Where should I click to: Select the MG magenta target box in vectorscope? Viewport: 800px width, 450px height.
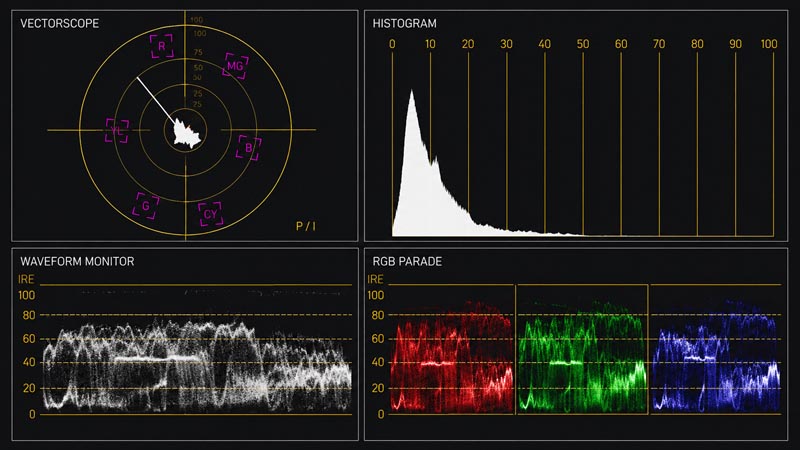click(x=235, y=66)
